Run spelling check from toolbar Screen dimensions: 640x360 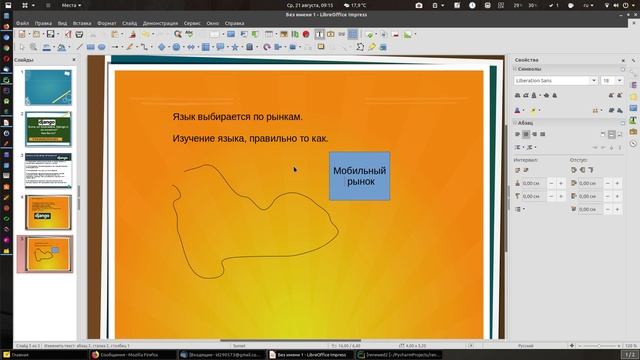point(190,34)
